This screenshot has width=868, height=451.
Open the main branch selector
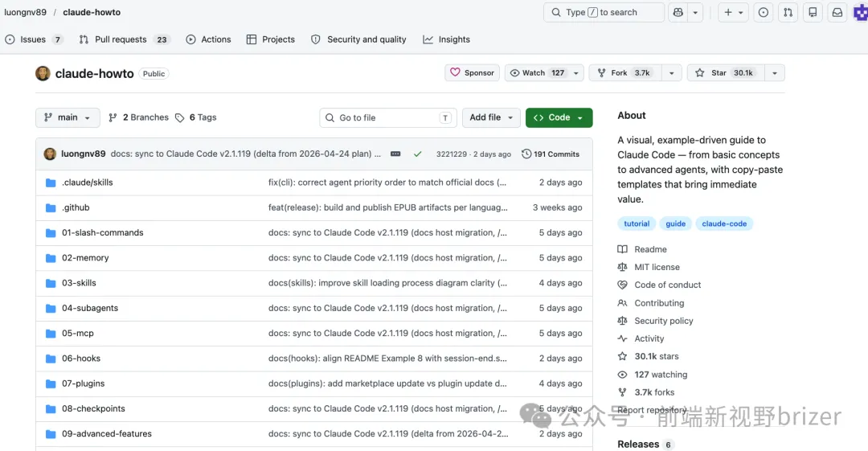[x=68, y=117]
